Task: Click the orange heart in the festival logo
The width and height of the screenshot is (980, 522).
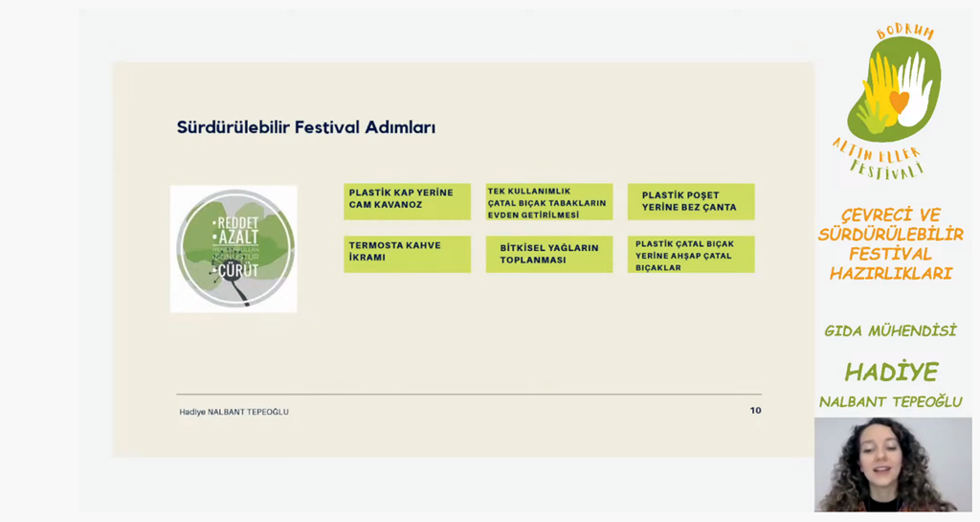Action: tap(899, 101)
